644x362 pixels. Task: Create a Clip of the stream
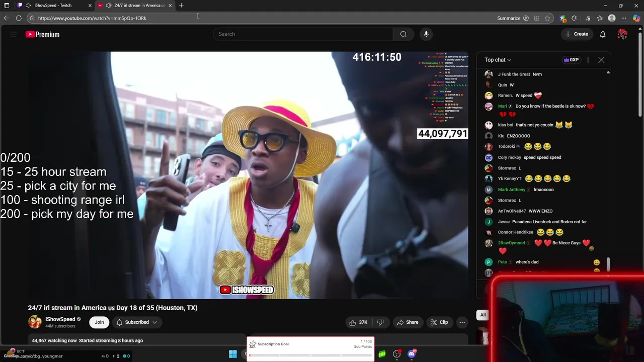(439, 322)
